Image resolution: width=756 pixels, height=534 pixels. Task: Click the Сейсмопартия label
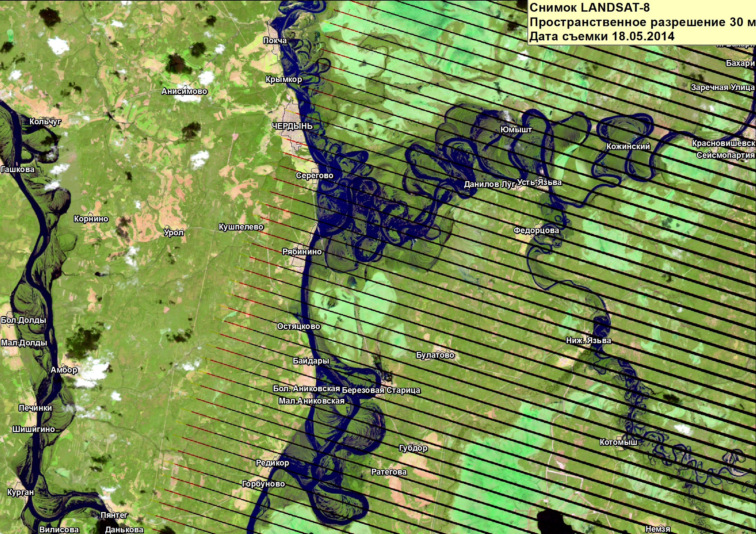pos(725,155)
